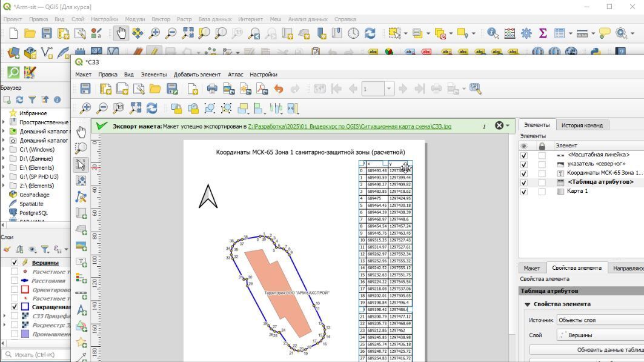Expand the C:\ (Windows) drive node
Screen dimensions: 644x362
4,150
